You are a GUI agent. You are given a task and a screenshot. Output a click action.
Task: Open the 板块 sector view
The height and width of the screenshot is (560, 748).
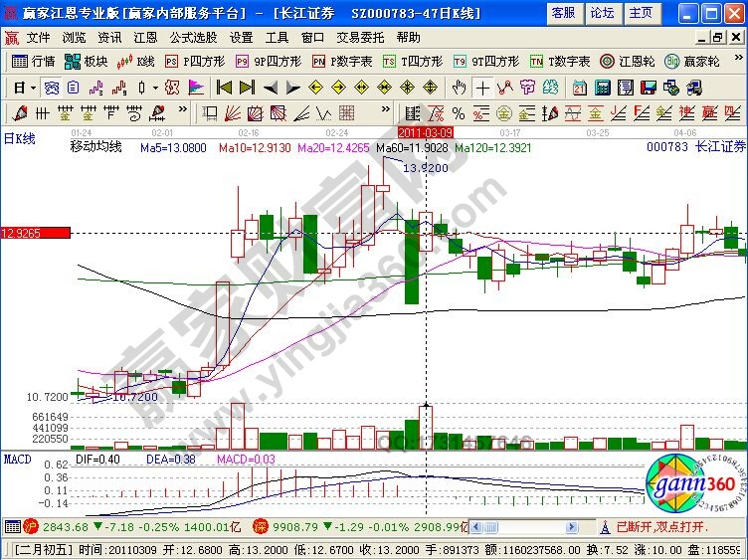pyautogui.click(x=87, y=61)
